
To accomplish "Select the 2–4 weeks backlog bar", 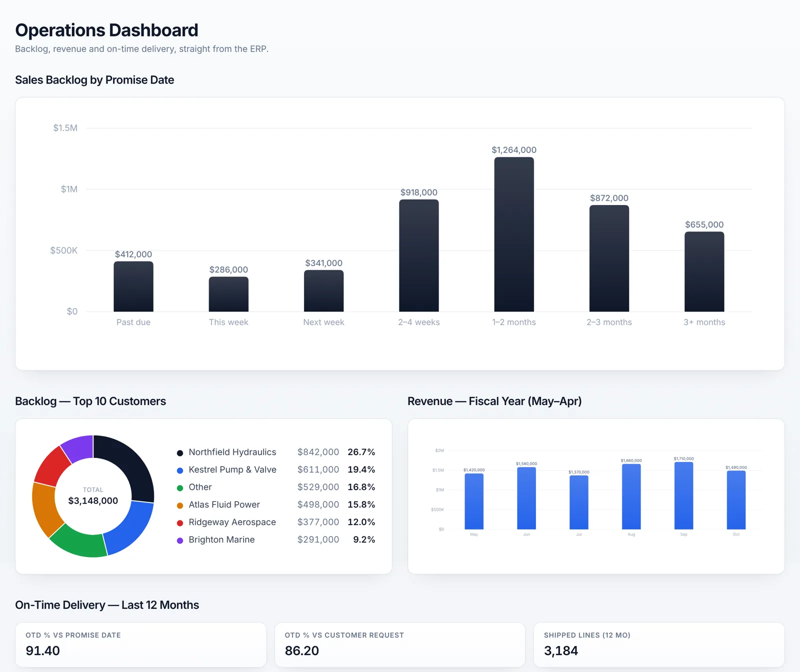I will [x=419, y=255].
